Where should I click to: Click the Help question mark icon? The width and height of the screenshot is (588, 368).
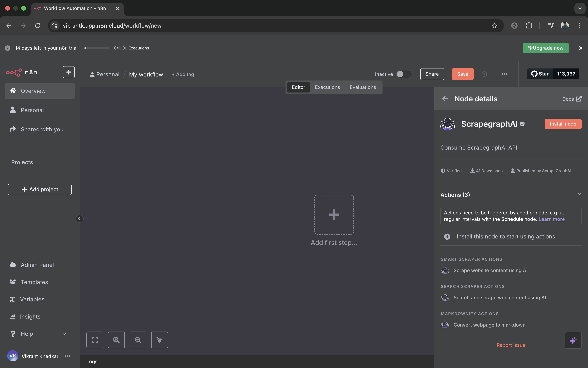point(13,334)
